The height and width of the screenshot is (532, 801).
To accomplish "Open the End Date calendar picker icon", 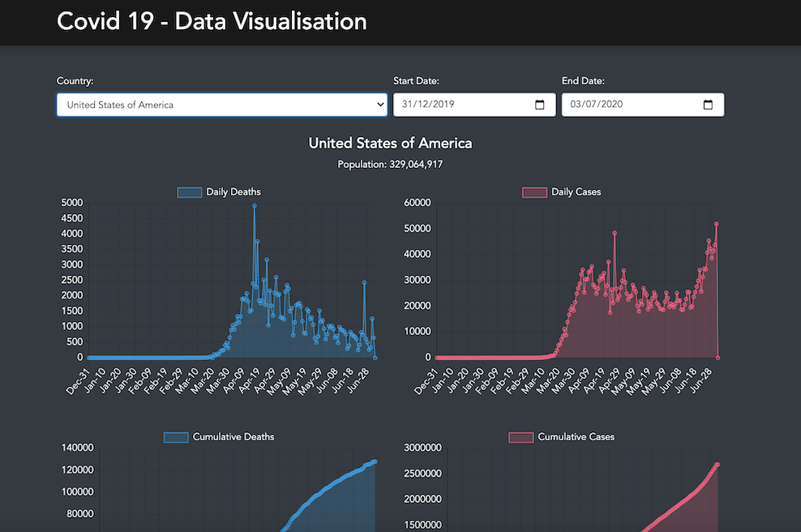I will tap(708, 105).
